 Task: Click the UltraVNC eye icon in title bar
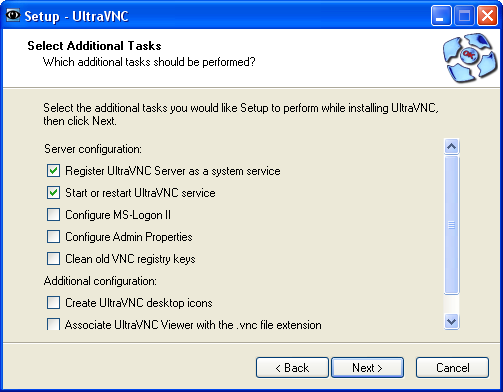13,15
